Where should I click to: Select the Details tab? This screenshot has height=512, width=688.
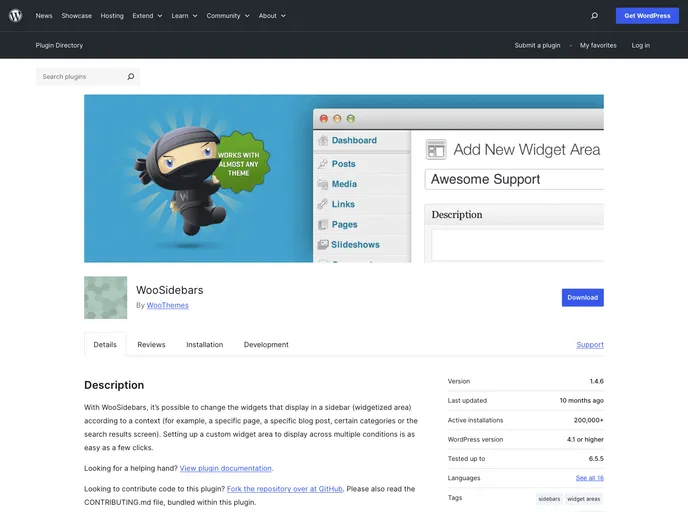(105, 344)
